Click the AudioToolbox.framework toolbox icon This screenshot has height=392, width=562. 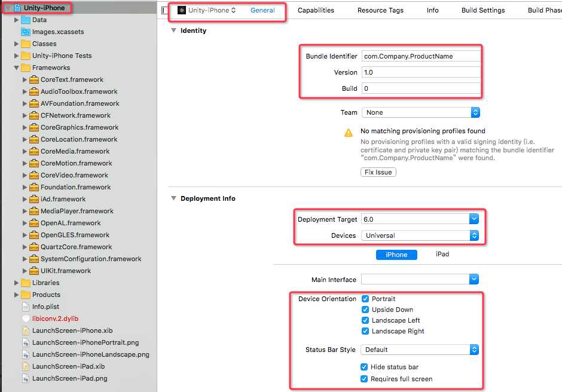[34, 92]
